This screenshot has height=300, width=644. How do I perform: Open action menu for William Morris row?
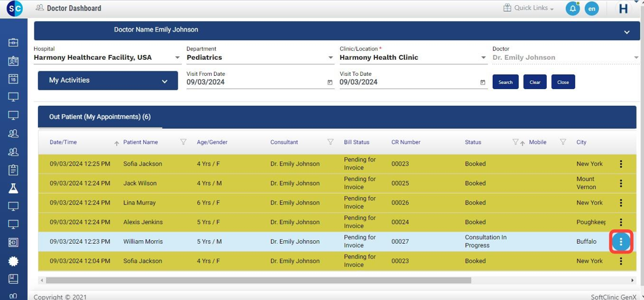coord(620,242)
